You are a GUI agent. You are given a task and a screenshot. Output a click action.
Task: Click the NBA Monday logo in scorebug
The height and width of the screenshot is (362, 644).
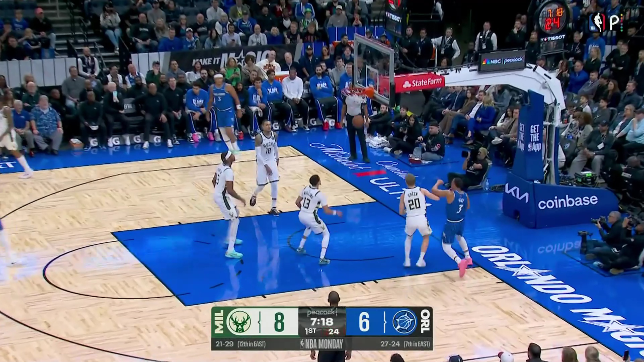point(322,344)
